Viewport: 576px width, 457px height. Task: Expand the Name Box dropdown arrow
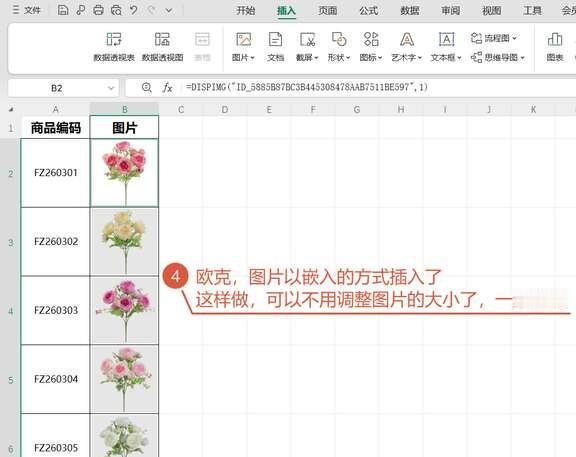(111, 88)
